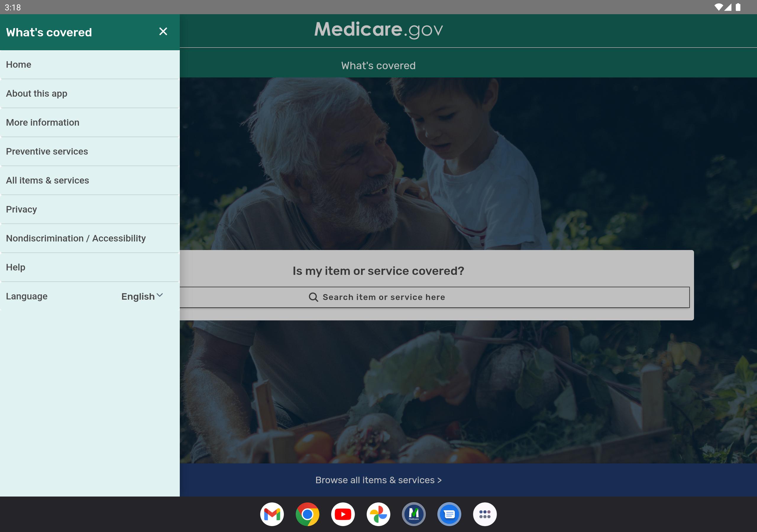Image resolution: width=757 pixels, height=532 pixels.
Task: Close the What's covered side menu
Action: (x=163, y=32)
